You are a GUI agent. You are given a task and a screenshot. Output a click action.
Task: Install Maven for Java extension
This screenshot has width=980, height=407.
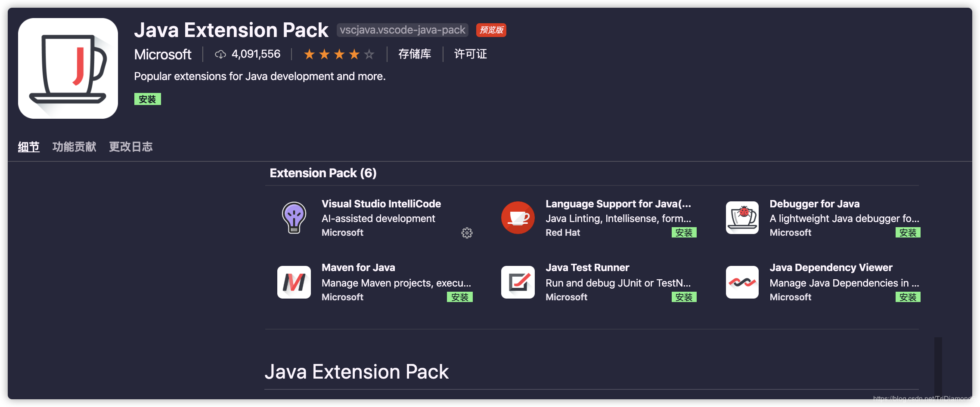click(x=460, y=297)
